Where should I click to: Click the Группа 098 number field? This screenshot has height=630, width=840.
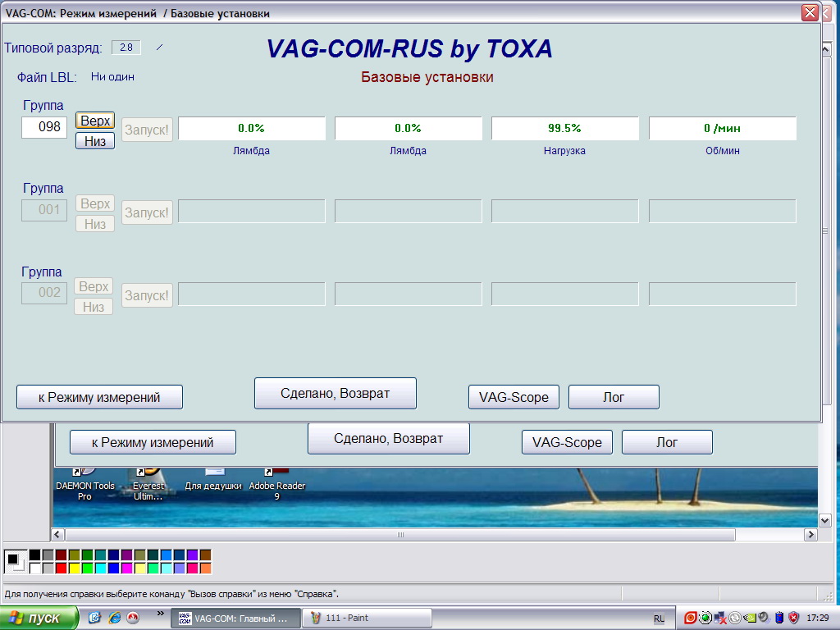[x=44, y=126]
